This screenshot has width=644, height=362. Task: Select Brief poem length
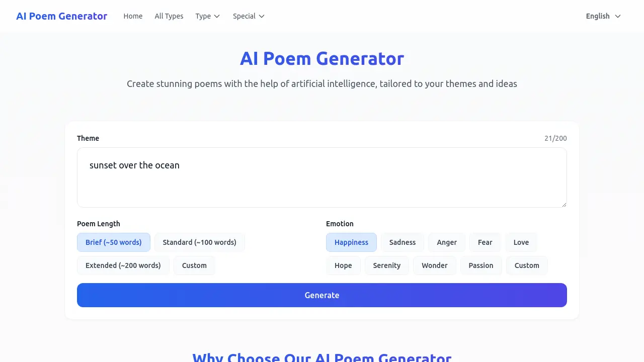[113, 242]
